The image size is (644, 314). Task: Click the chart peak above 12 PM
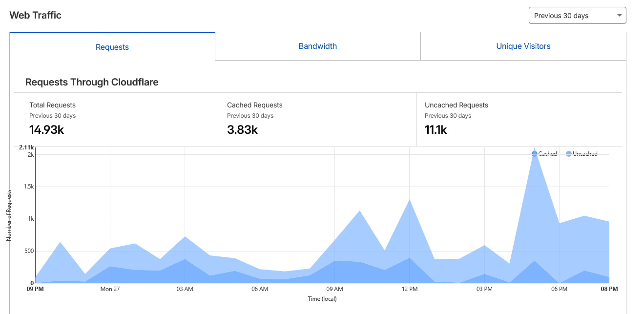point(410,200)
